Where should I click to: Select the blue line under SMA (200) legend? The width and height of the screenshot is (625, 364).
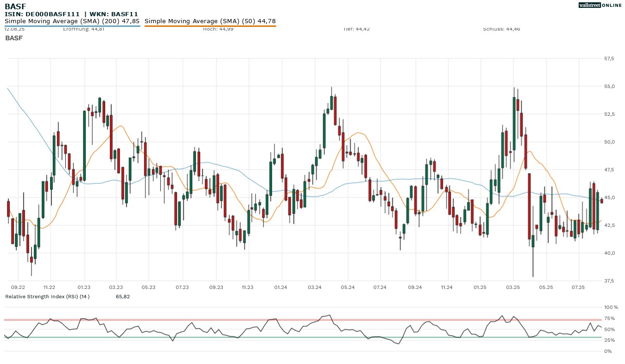[72, 26]
